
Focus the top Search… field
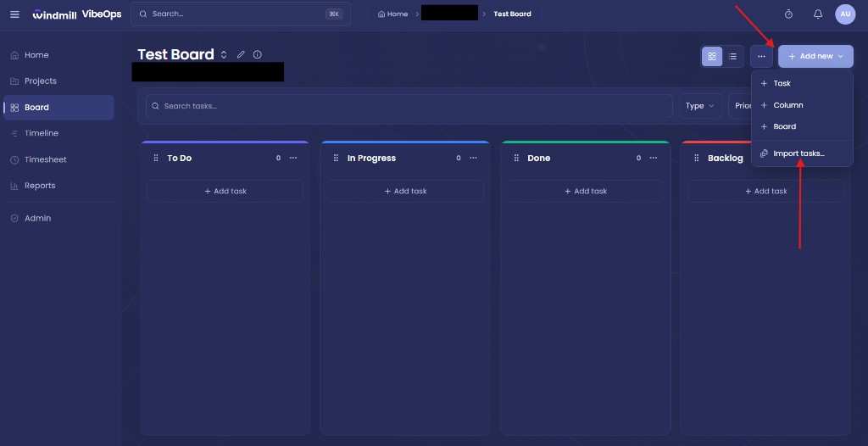point(241,14)
